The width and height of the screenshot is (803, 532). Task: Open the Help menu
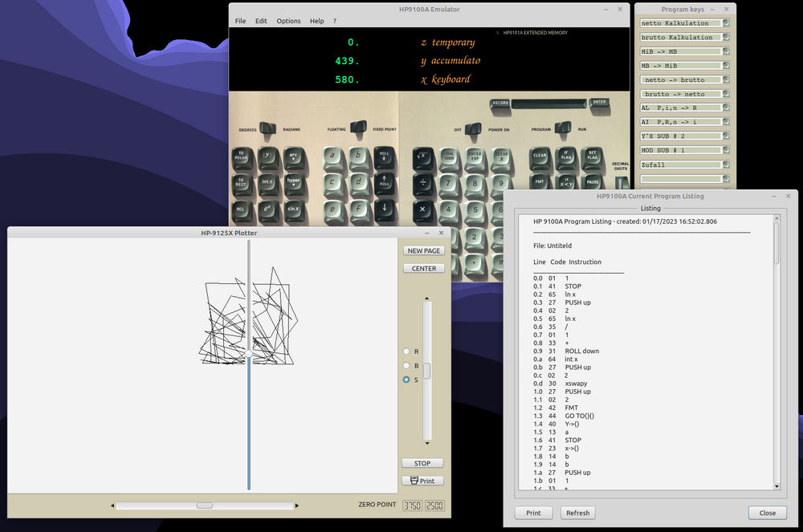pyautogui.click(x=316, y=21)
